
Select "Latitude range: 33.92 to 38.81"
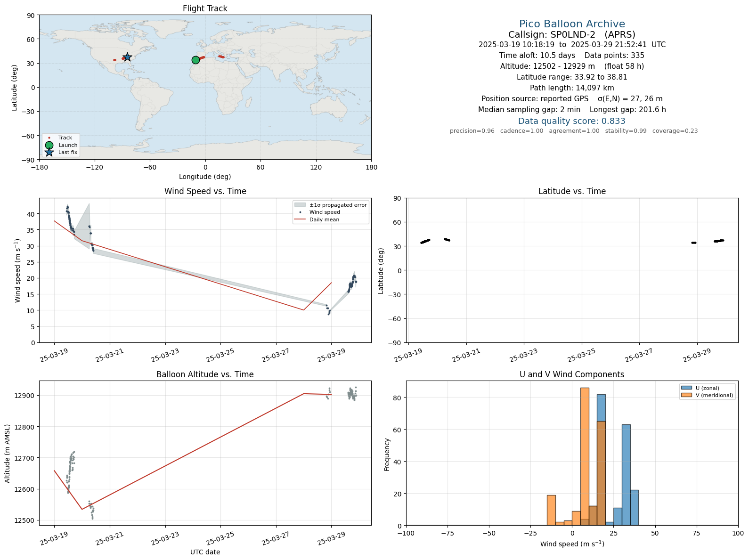572,77
